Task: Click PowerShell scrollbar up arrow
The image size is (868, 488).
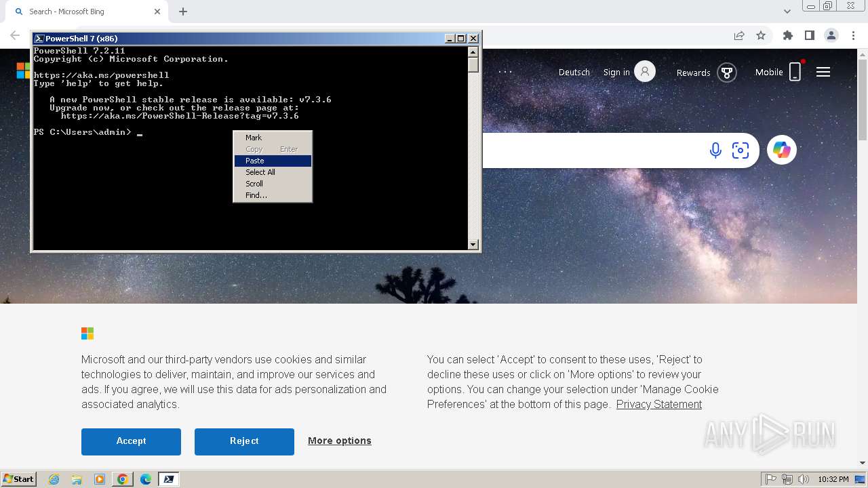Action: coord(473,52)
